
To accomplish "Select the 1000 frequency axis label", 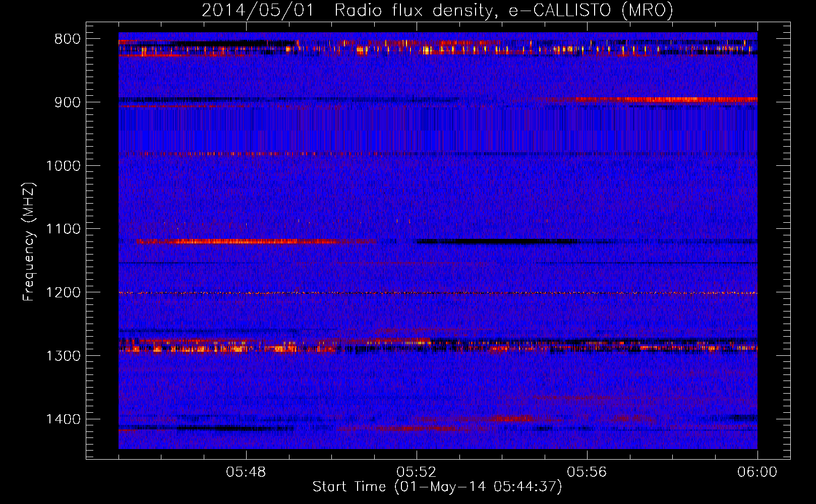I will pos(64,166).
